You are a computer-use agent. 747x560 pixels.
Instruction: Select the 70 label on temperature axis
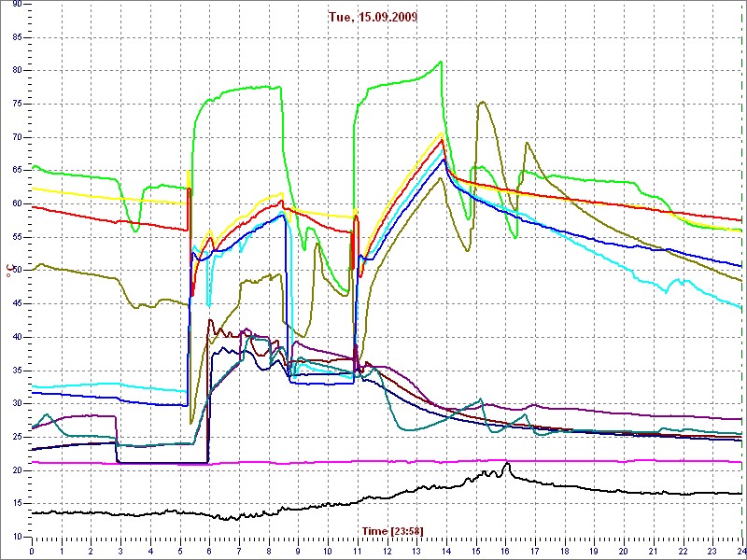[16, 137]
